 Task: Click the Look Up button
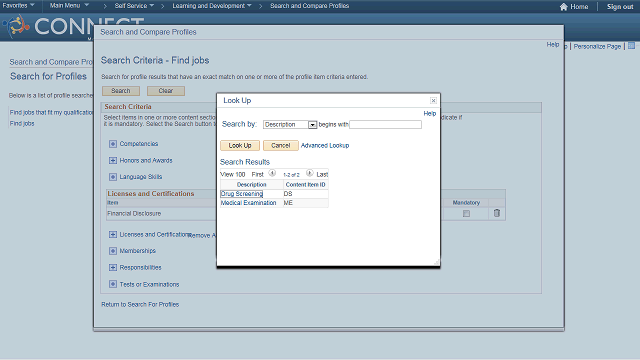(x=240, y=145)
